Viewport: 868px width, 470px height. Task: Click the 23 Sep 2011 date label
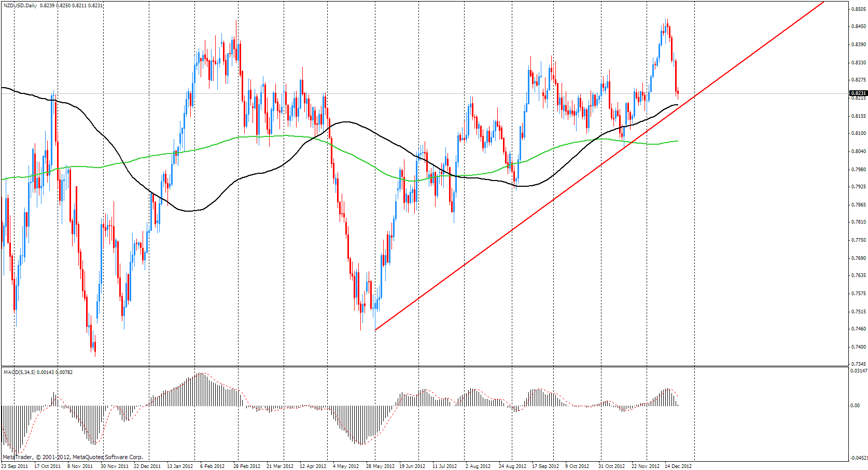point(15,466)
